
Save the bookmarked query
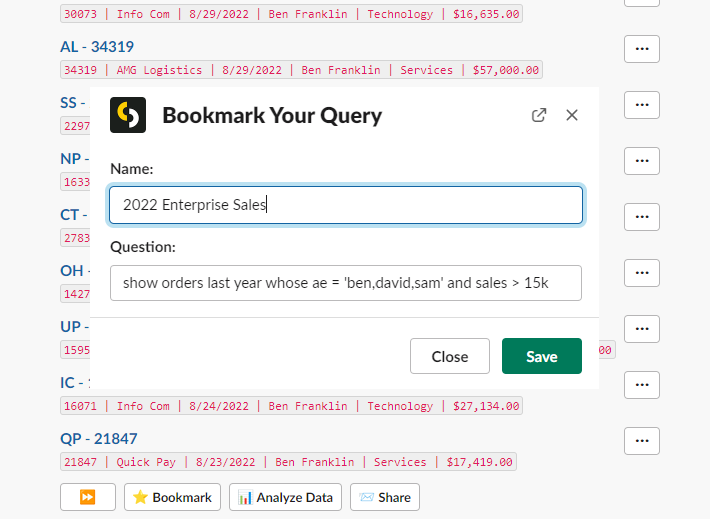pos(542,357)
